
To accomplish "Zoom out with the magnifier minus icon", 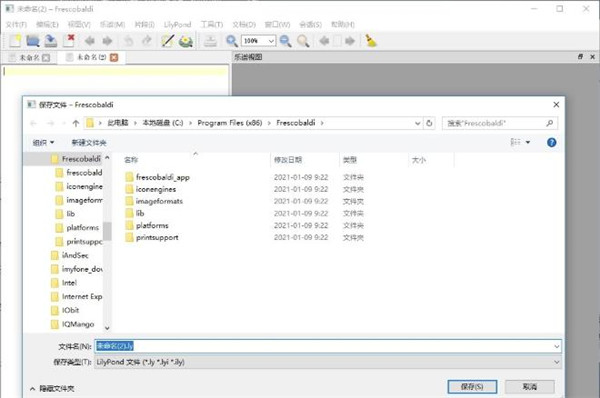I will [285, 41].
